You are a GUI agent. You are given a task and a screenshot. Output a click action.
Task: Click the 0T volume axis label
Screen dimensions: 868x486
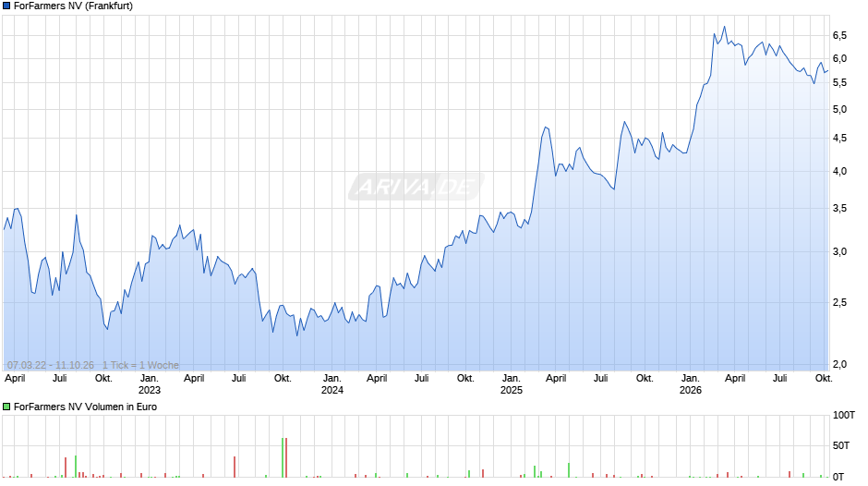coord(838,477)
